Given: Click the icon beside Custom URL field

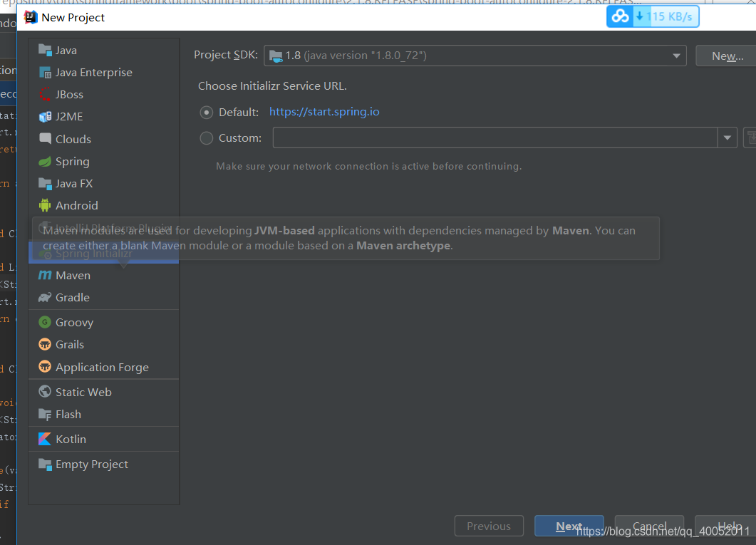Looking at the screenshot, I should pos(750,137).
